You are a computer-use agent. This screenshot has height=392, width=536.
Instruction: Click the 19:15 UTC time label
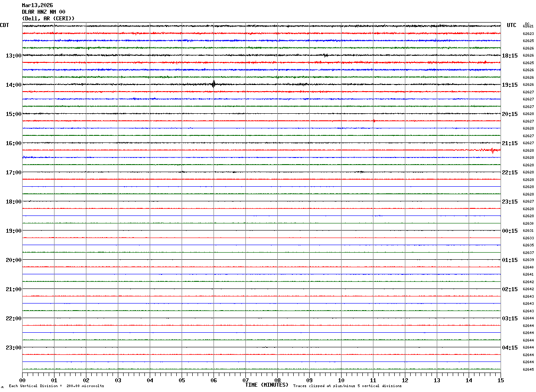pos(510,85)
